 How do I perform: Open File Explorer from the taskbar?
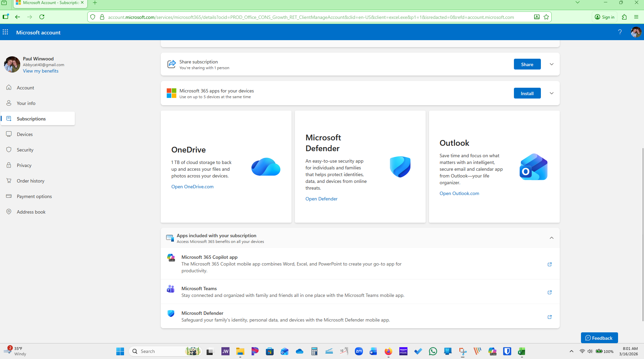(240, 351)
